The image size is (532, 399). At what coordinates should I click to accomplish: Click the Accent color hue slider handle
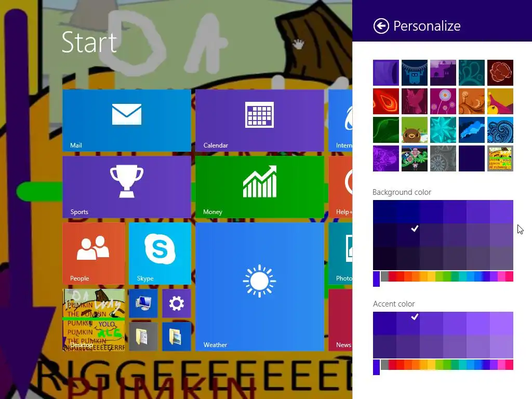point(376,367)
